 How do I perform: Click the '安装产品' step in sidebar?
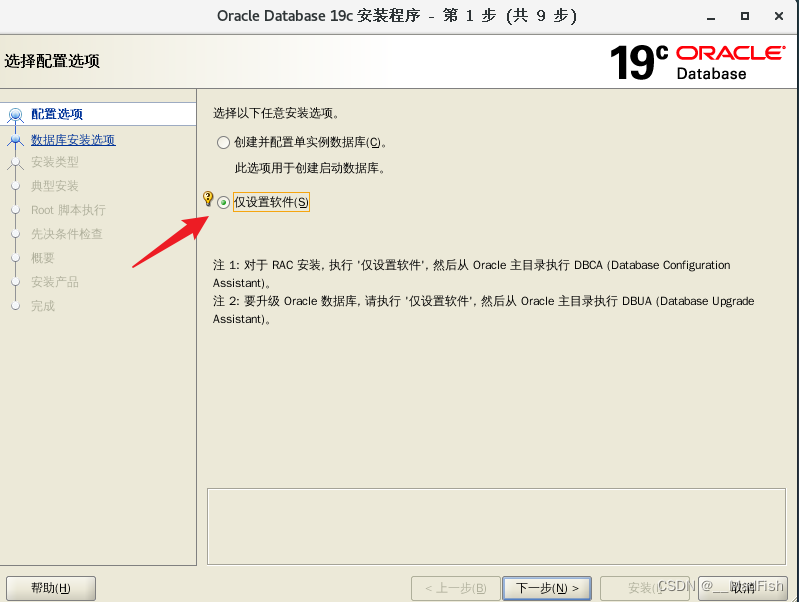[x=55, y=282]
